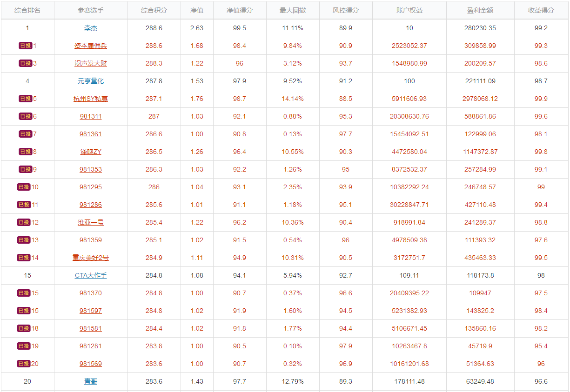Open the 青哥 contestant link
570x392 pixels.
click(91, 381)
